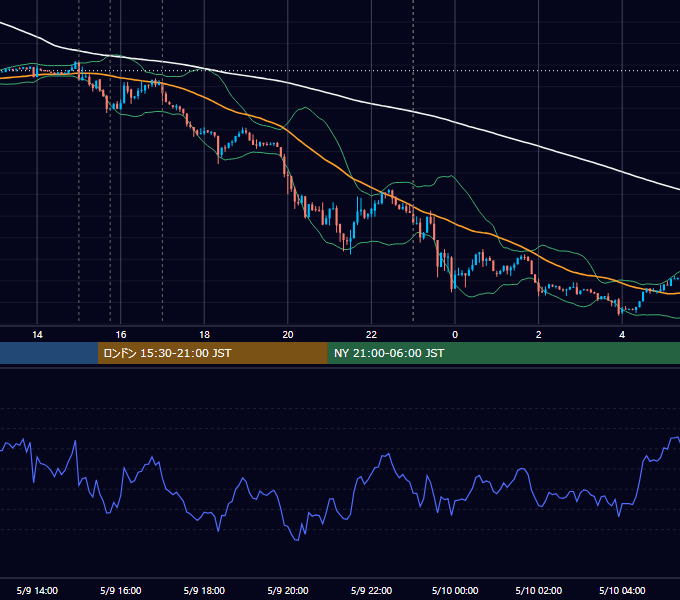
Task: Click the '5/10 02:00' date label
Action: tap(539, 590)
